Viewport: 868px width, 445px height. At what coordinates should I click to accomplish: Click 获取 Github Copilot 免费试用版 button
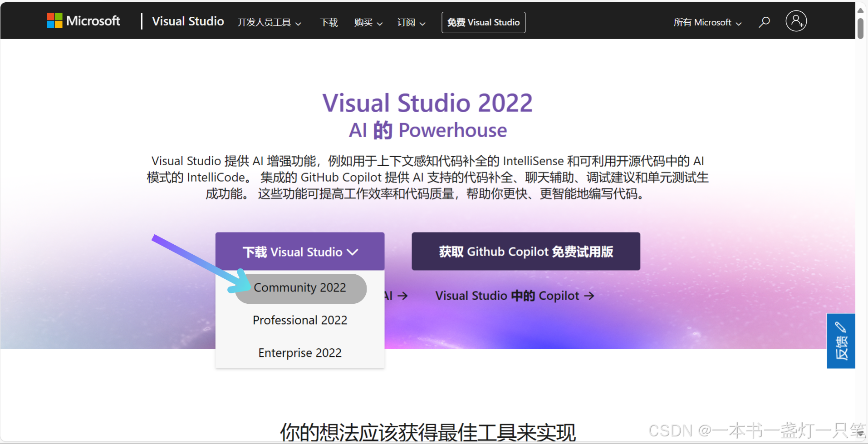point(526,252)
